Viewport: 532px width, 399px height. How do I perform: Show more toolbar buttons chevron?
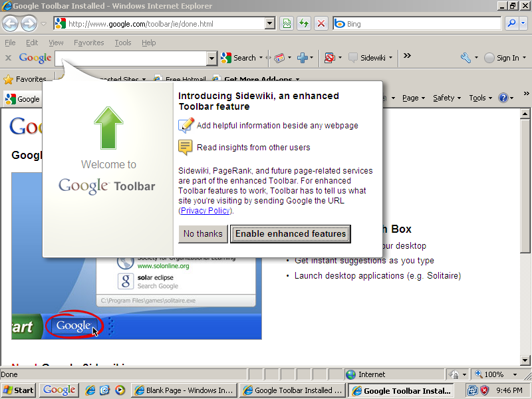[407, 56]
